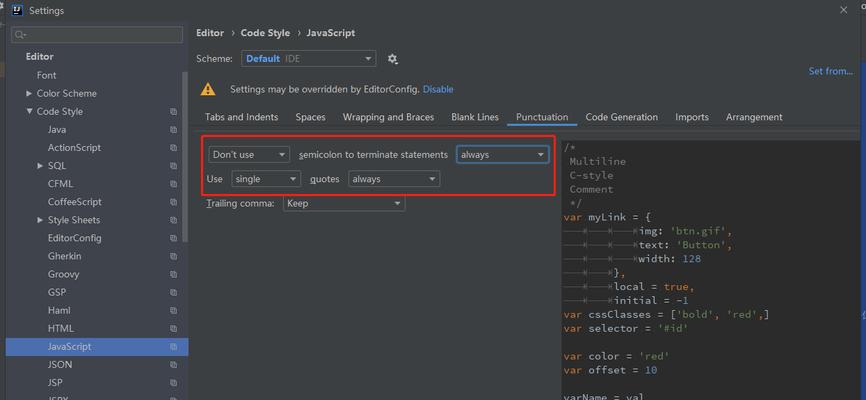Select JSON code style
This screenshot has width=866, height=400.
(x=60, y=365)
